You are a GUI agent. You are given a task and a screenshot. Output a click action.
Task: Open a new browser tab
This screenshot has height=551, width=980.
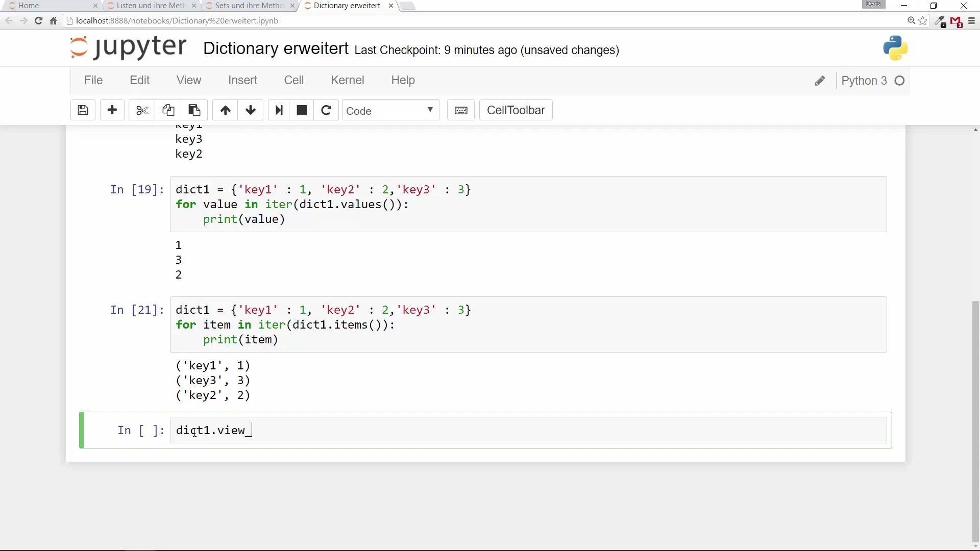point(408,6)
